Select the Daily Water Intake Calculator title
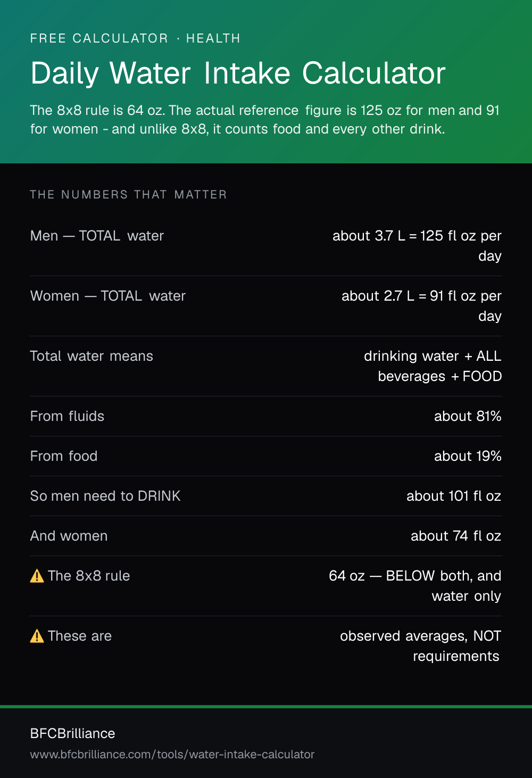 point(238,73)
